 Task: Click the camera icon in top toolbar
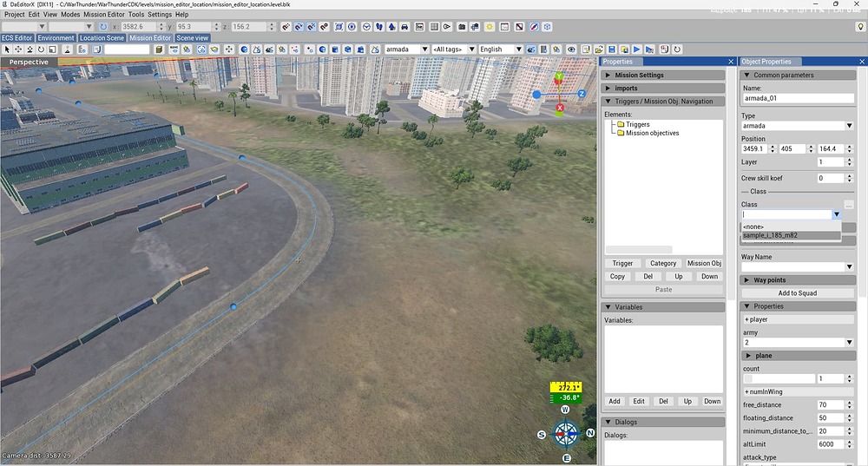click(x=462, y=27)
